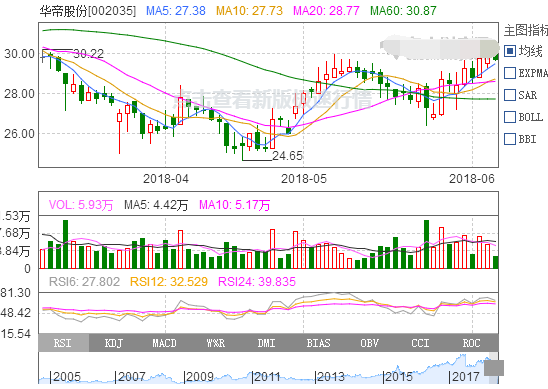Open the CCI indicator tab
Image resolution: width=548 pixels, height=389 pixels.
pos(420,343)
